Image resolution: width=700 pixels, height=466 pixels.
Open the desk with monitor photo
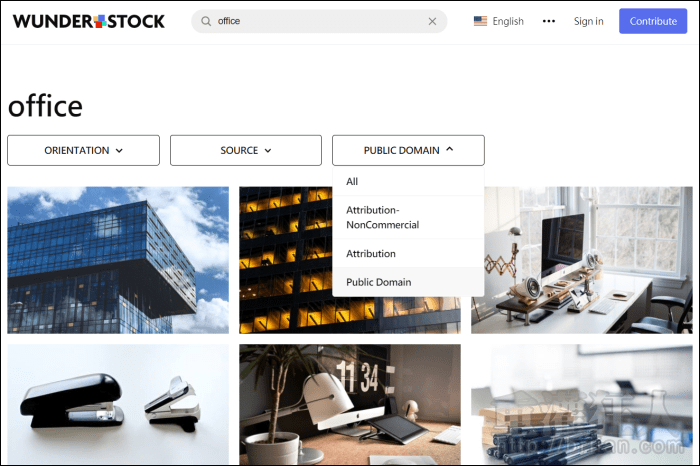coord(581,260)
